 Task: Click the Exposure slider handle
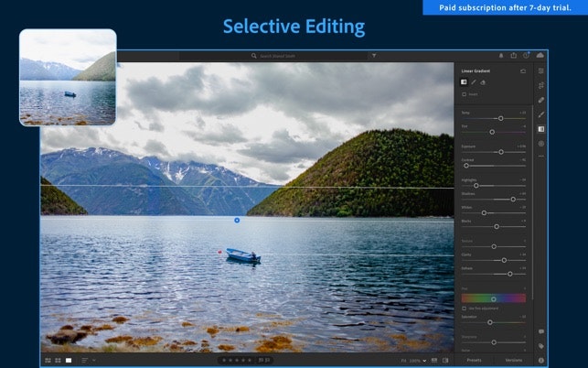point(501,152)
